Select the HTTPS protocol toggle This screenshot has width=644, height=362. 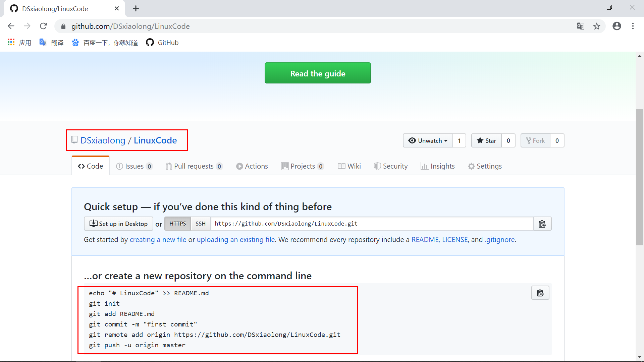coord(177,224)
